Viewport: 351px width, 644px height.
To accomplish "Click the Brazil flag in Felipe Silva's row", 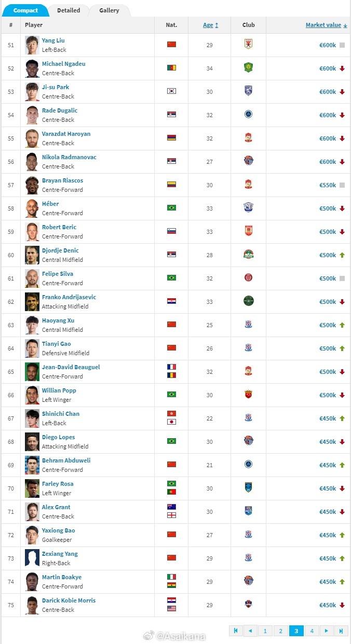I will (171, 278).
